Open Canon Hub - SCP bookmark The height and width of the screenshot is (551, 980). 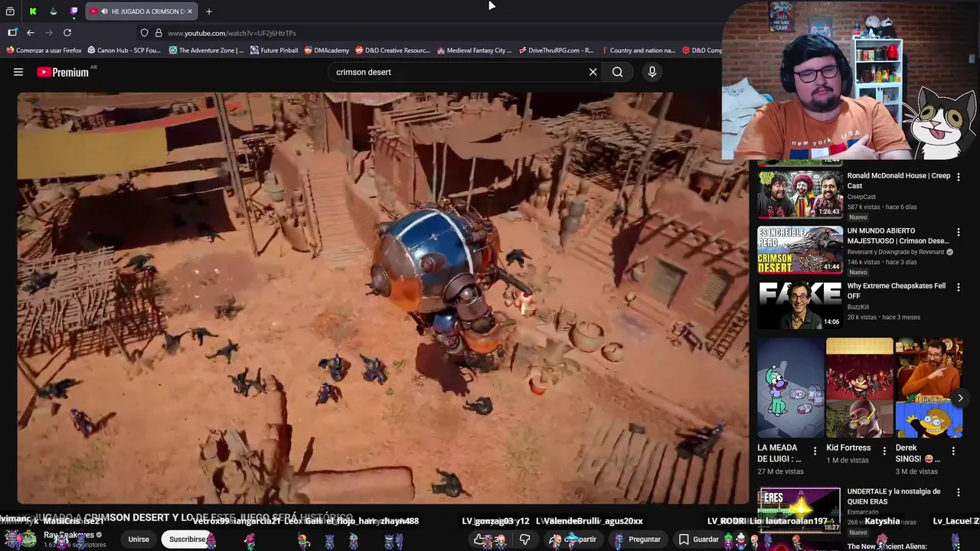124,51
